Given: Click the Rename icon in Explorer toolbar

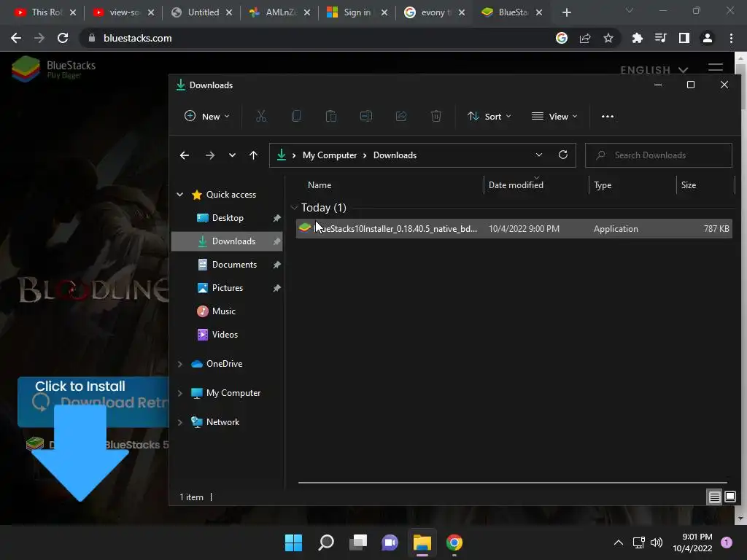Looking at the screenshot, I should 366,116.
